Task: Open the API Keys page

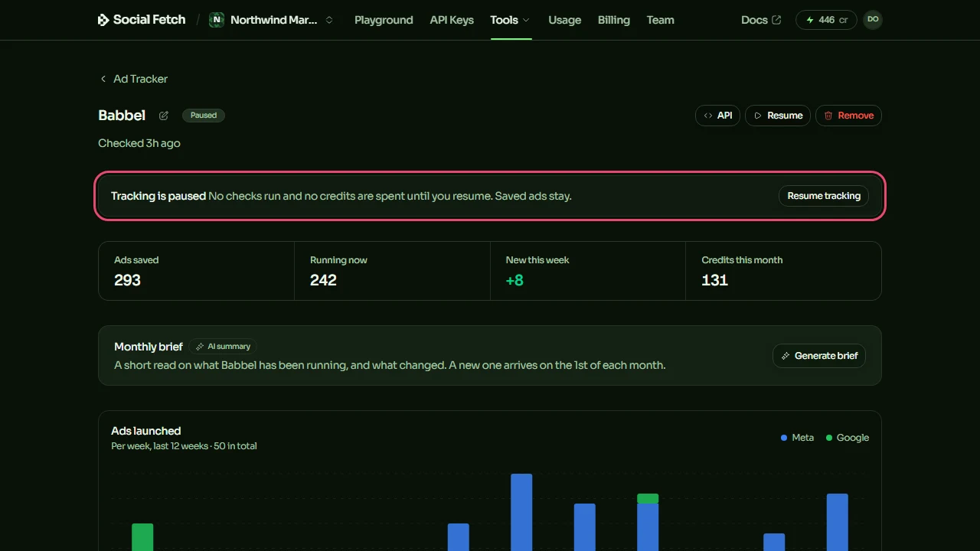Action: (452, 20)
